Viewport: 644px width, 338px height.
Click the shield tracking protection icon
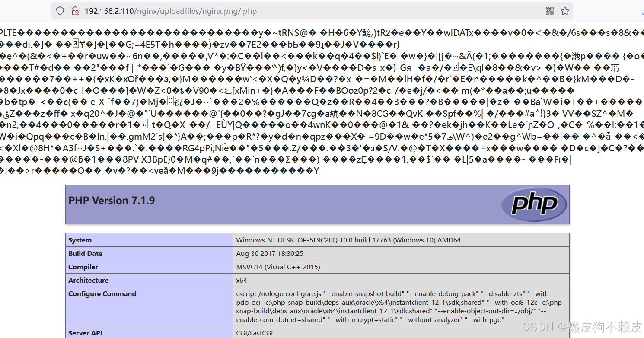(60, 11)
